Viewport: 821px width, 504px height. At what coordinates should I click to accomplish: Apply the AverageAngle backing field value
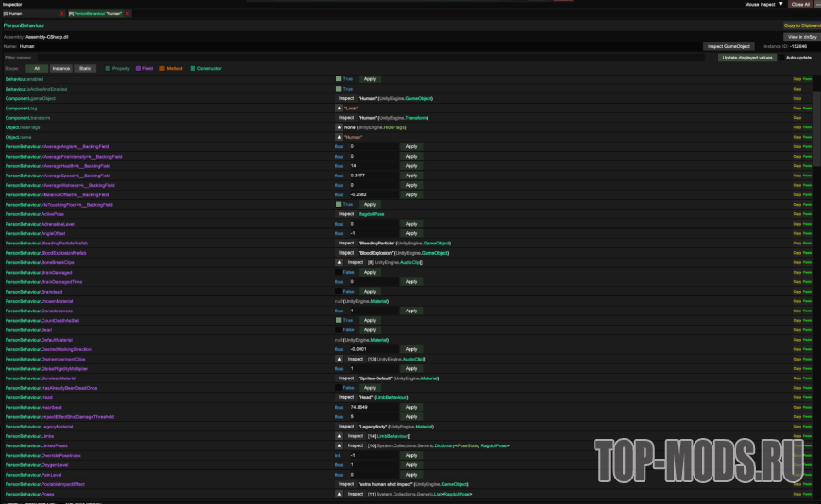[x=411, y=146]
